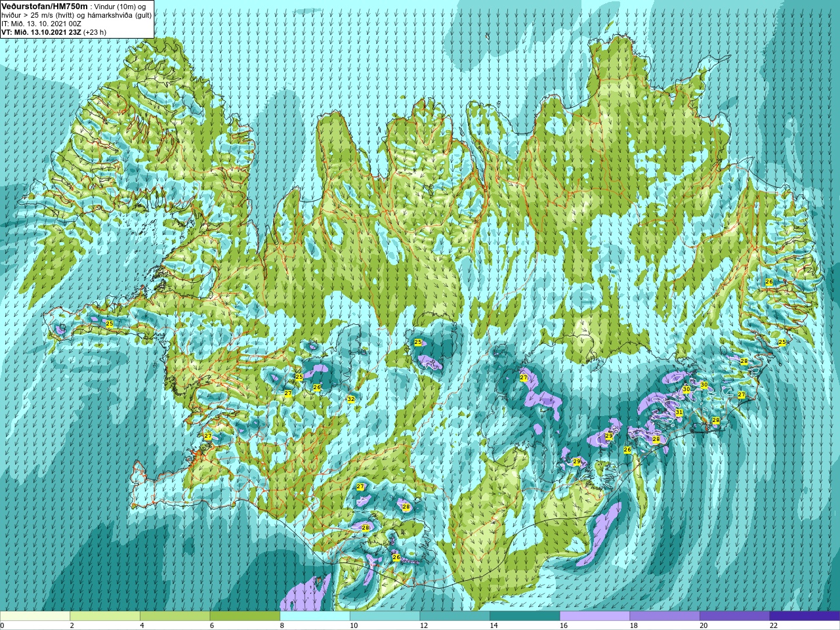Select the 8–10 m/s light cyan legend swatch
Viewport: 840px width, 630px height.
315,616
